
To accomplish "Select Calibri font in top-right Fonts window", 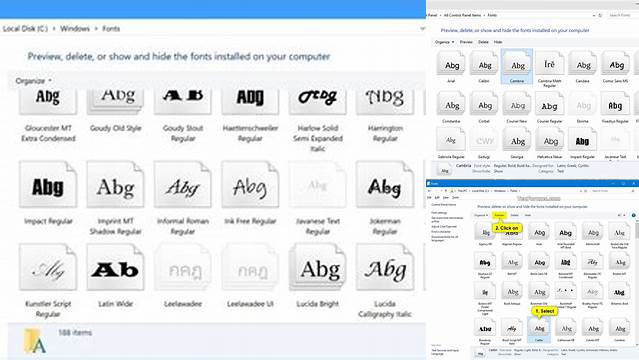I will click(x=484, y=63).
